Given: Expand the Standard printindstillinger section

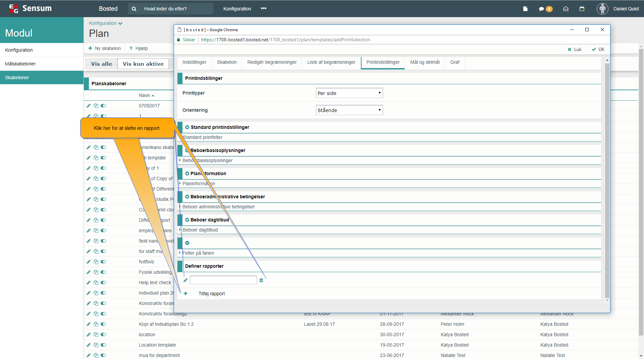Looking at the screenshot, I should [x=187, y=127].
